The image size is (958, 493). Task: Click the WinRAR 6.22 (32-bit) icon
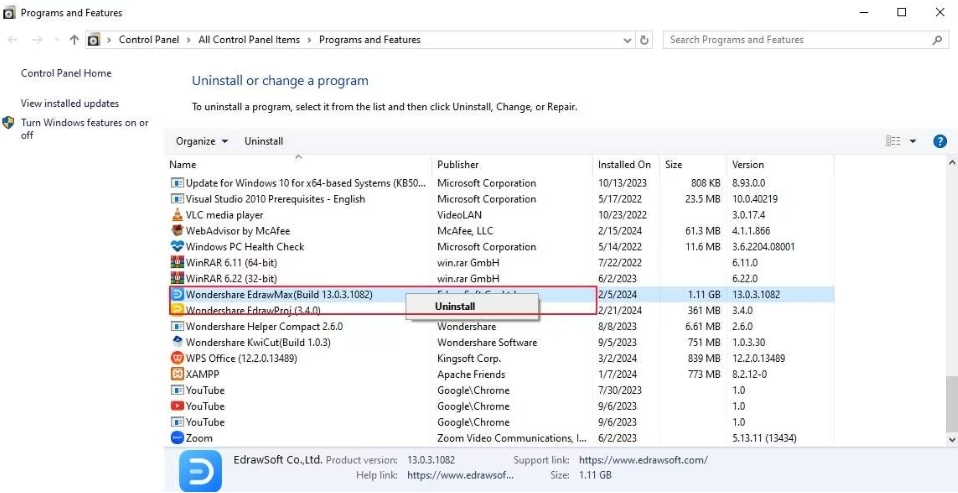(177, 279)
